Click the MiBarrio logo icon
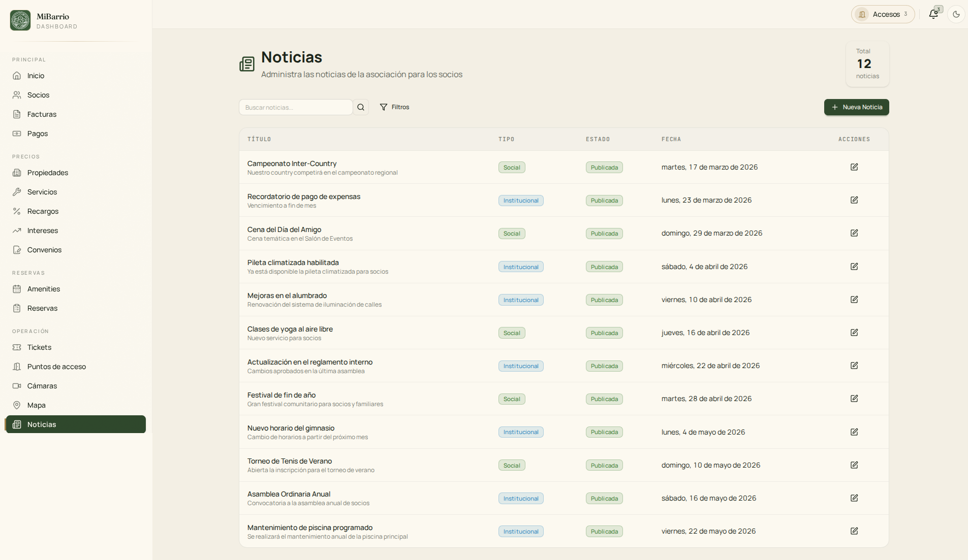The height and width of the screenshot is (560, 968). tap(20, 20)
